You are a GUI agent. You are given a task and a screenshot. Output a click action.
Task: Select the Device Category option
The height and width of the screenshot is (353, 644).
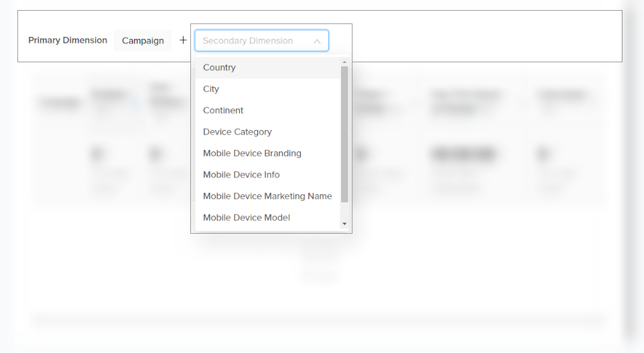(237, 132)
